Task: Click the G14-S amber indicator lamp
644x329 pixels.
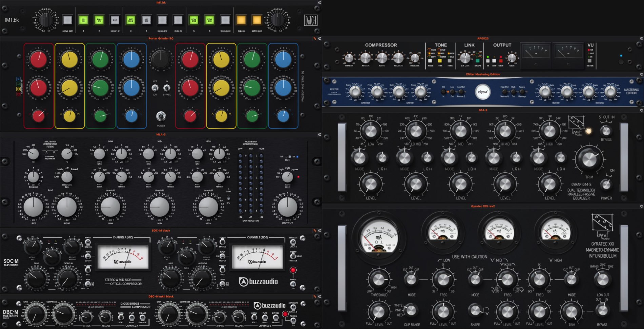Action: tap(589, 131)
